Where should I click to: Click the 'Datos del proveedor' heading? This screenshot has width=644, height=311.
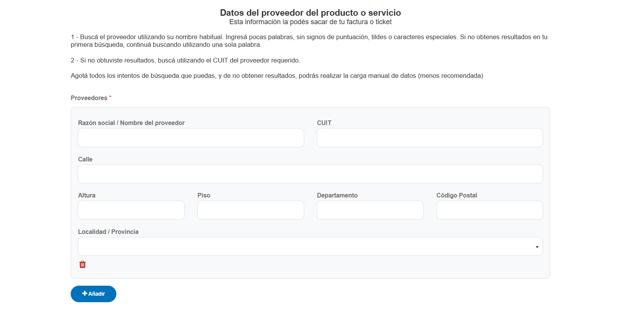click(310, 13)
